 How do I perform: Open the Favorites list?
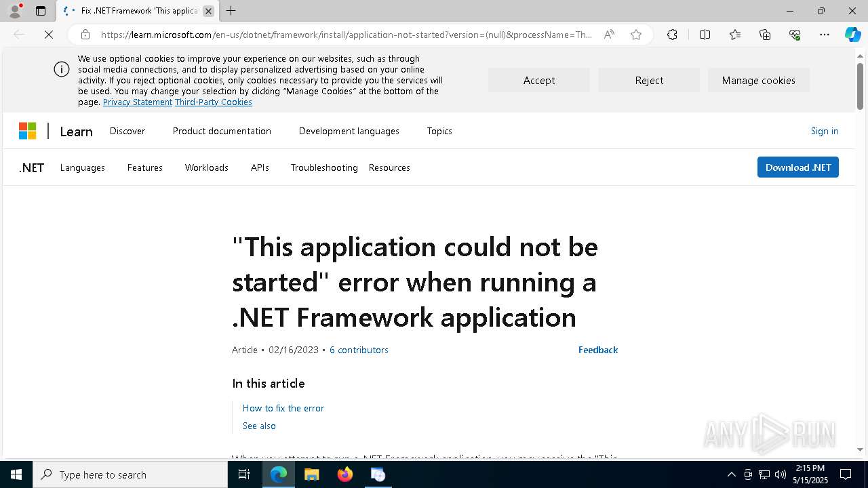(735, 35)
